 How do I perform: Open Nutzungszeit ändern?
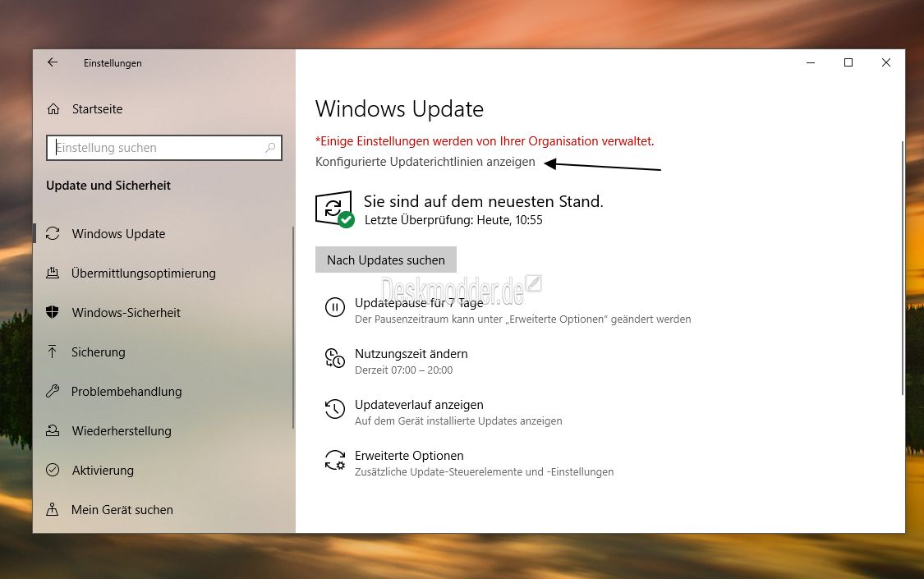pos(411,354)
